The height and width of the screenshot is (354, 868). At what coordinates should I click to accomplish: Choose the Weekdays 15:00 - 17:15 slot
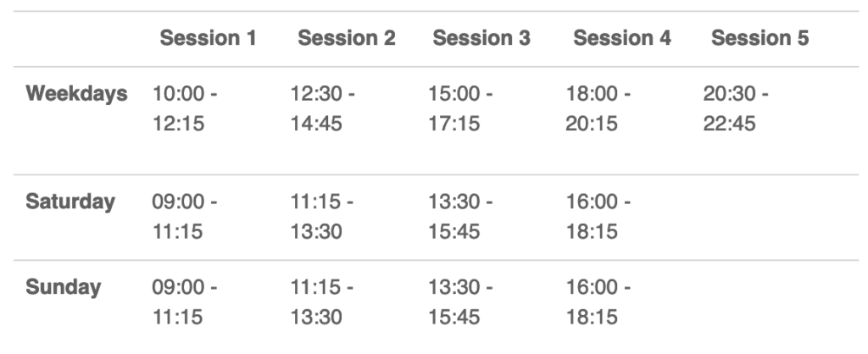coord(460,108)
